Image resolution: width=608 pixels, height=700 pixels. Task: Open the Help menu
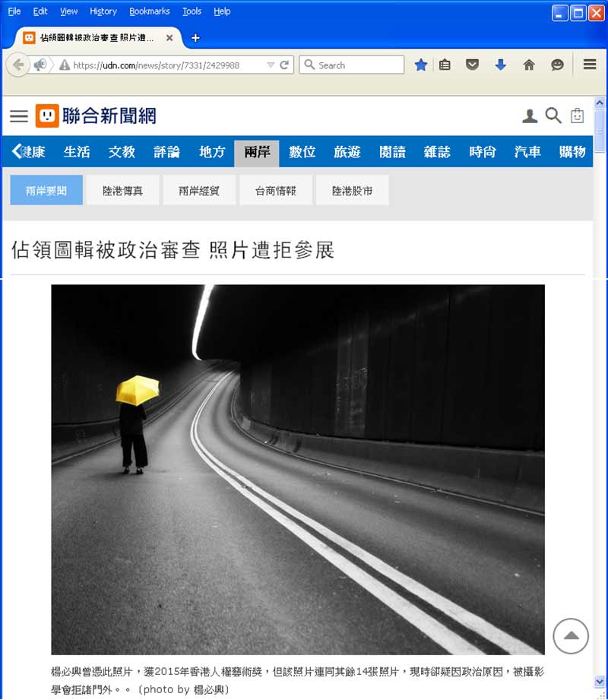click(222, 11)
